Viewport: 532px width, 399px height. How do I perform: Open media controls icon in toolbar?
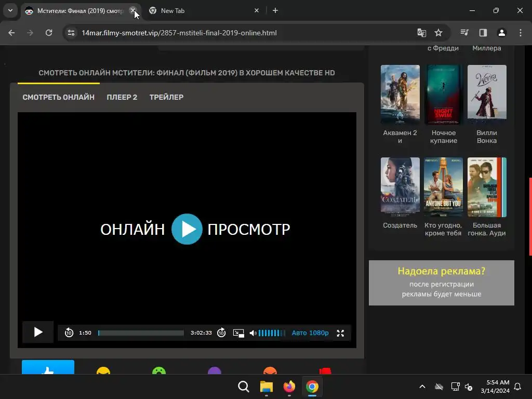464,33
